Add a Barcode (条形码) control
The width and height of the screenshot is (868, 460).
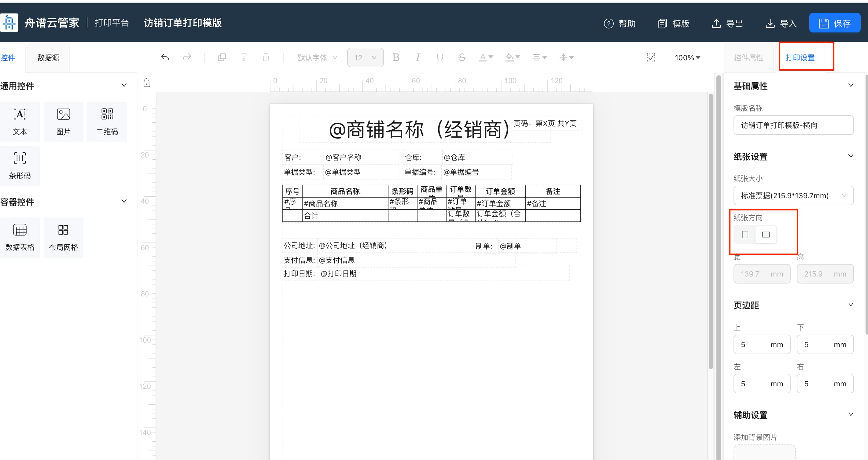pos(20,166)
